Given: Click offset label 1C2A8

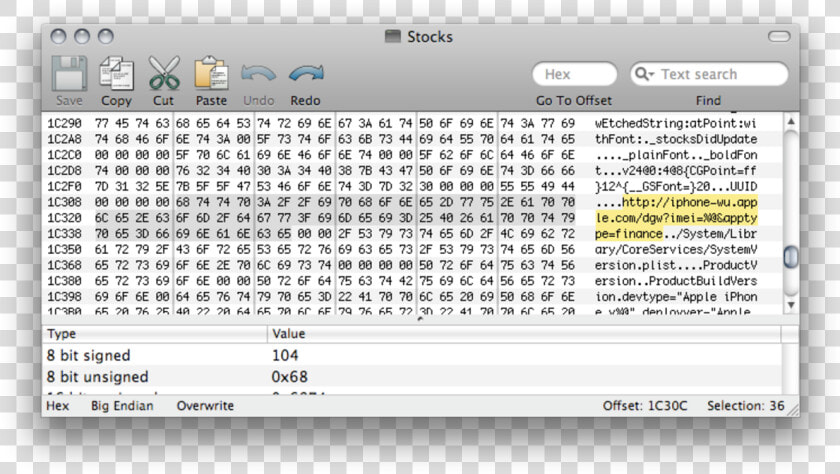Looking at the screenshot, I should (64, 139).
